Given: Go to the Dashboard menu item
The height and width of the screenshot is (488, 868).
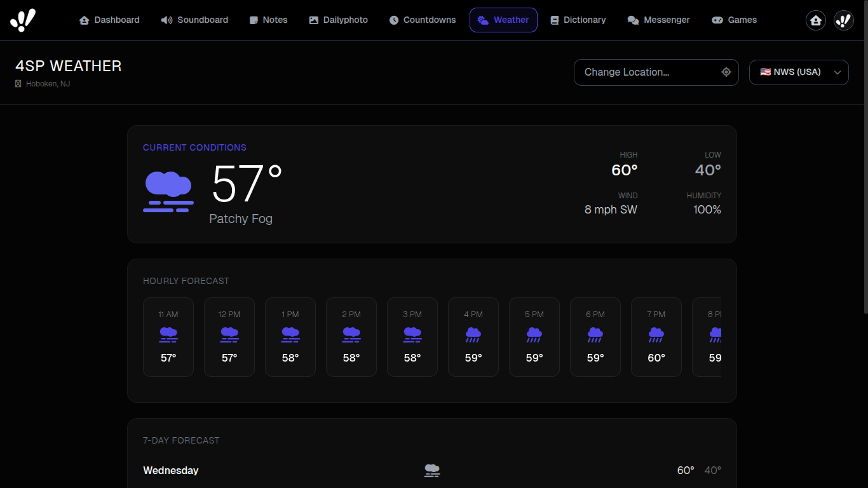Looking at the screenshot, I should click(x=109, y=20).
